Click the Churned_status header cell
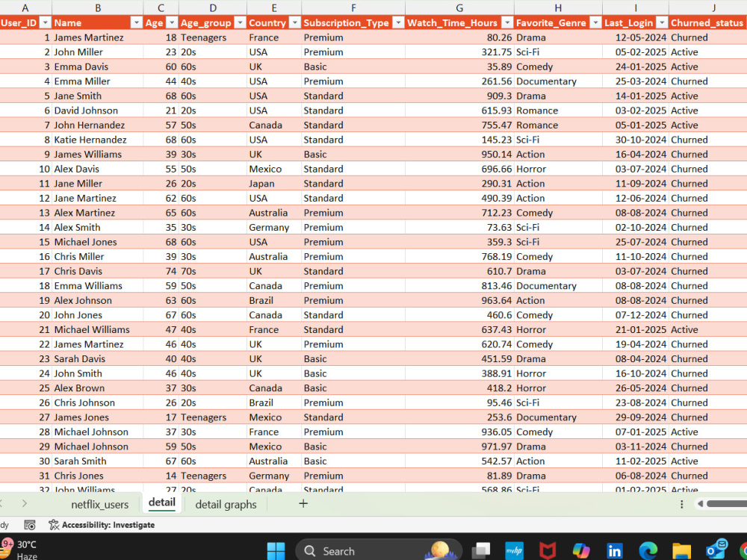The image size is (747, 560). coord(707,23)
